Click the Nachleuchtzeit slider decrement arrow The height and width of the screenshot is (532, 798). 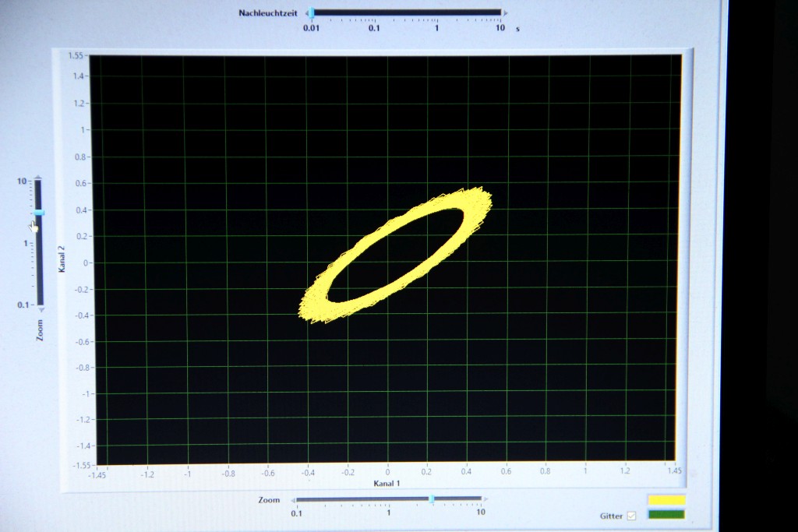(x=305, y=12)
